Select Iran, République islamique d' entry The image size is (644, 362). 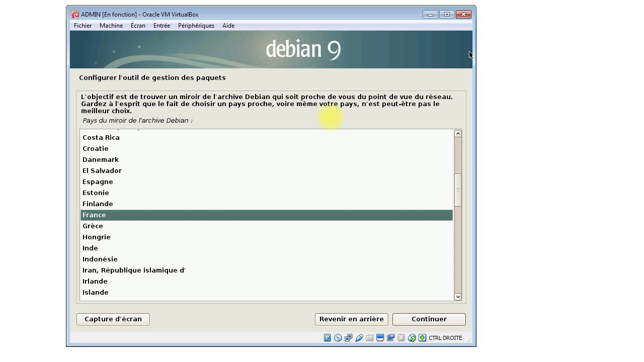pyautogui.click(x=267, y=270)
